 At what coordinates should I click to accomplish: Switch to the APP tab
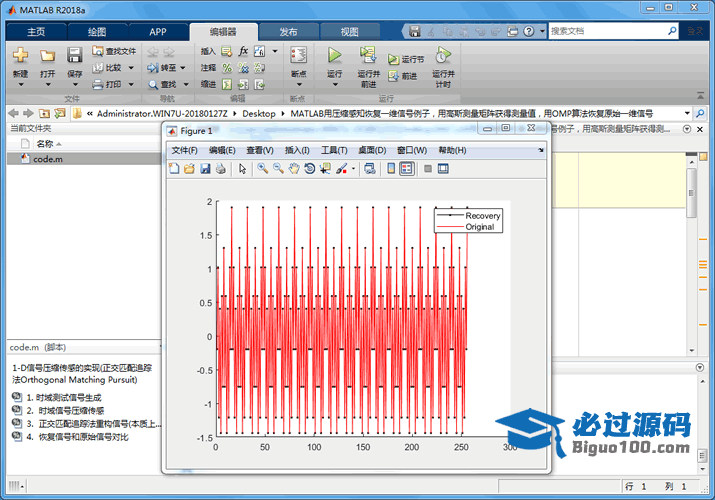(158, 31)
